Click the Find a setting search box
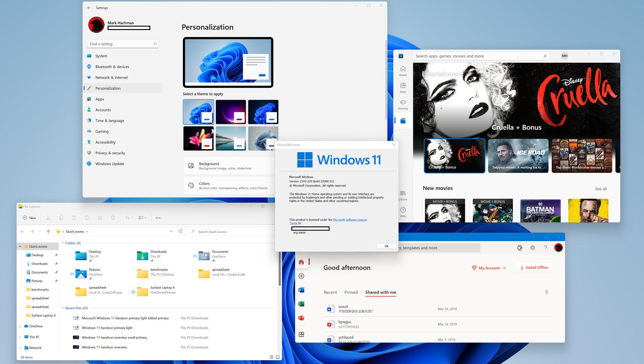The width and height of the screenshot is (644, 364). pyautogui.click(x=122, y=43)
